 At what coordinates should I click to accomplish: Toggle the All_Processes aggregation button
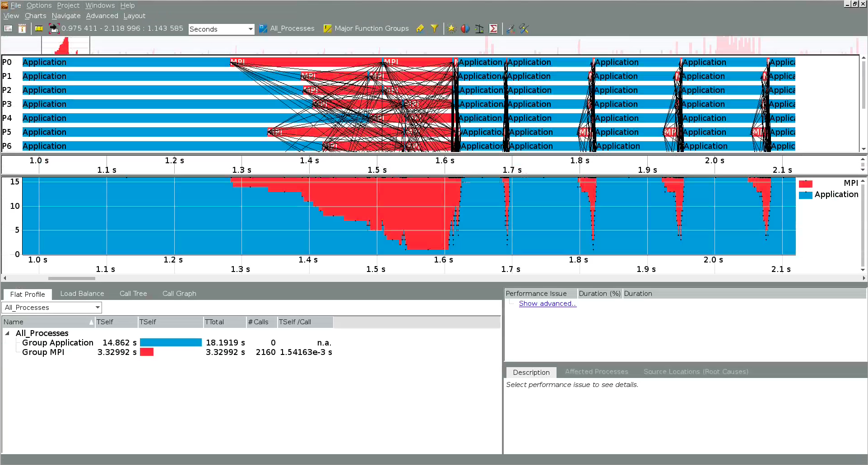click(x=287, y=28)
